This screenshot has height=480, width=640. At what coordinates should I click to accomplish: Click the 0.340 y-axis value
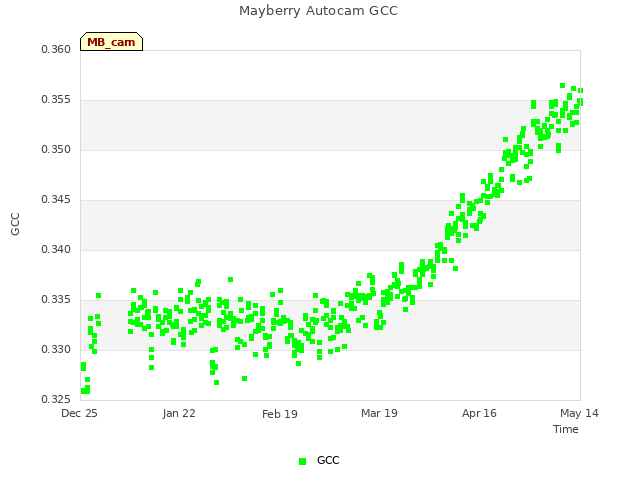(x=56, y=249)
